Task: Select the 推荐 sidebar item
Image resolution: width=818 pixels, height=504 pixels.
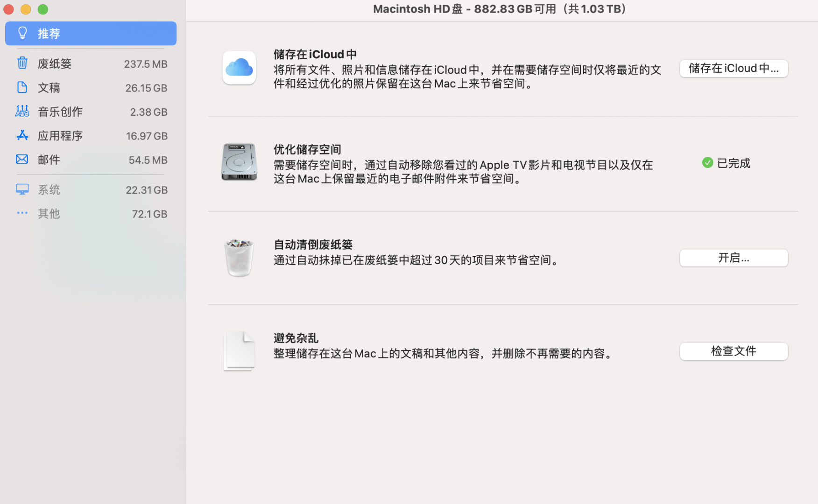Action: pos(91,34)
